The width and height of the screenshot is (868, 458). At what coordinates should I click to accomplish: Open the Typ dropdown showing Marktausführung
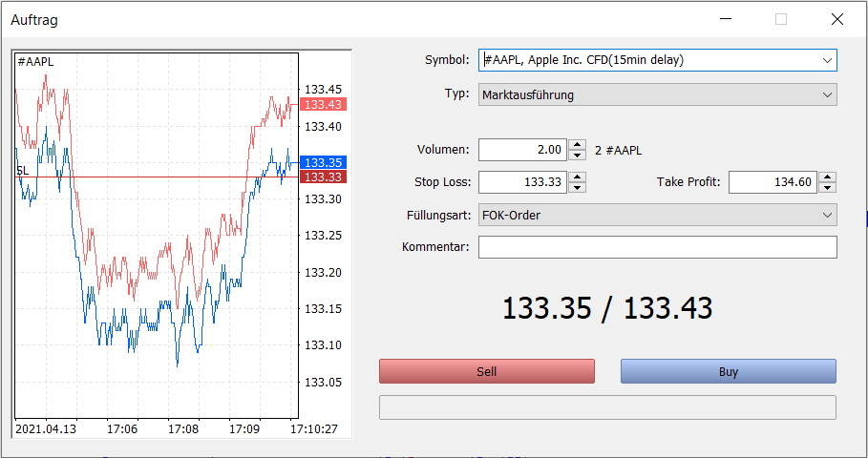(658, 94)
